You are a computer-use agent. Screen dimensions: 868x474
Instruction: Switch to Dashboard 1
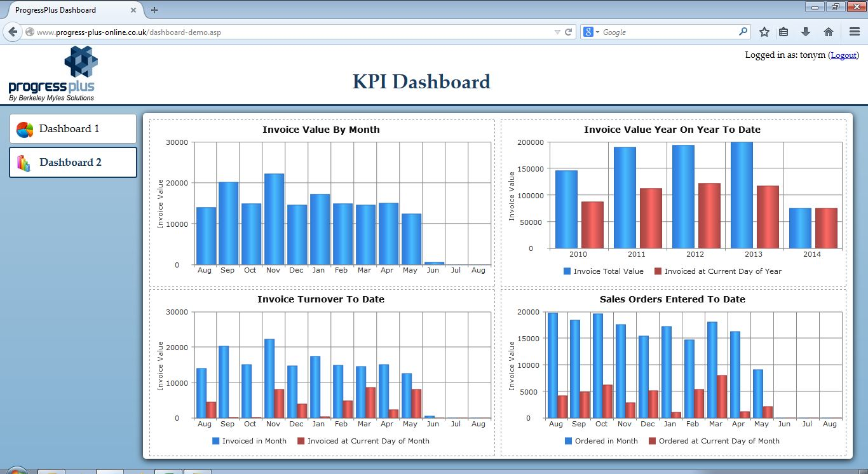coord(73,129)
